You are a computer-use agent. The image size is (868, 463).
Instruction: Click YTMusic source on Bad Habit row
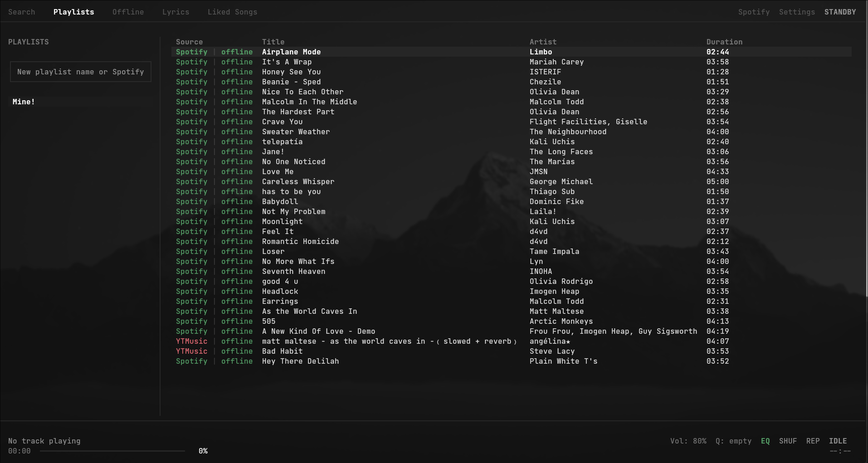[191, 351]
